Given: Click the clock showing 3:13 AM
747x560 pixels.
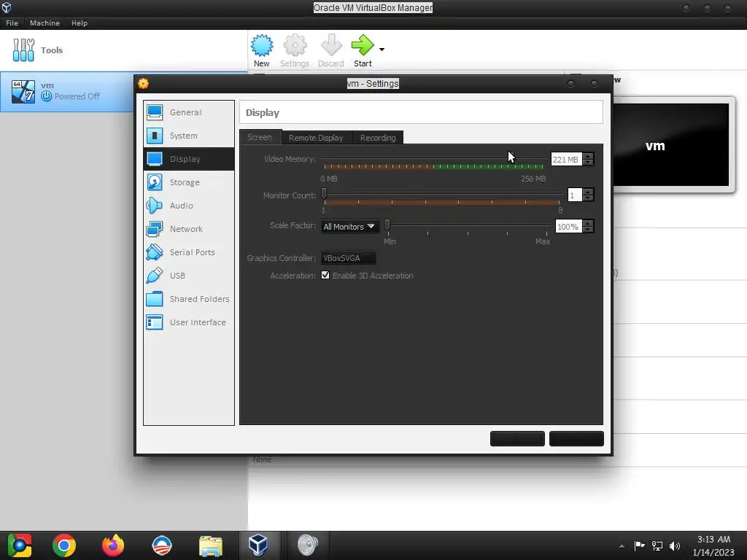Looking at the screenshot, I should click(x=713, y=540).
